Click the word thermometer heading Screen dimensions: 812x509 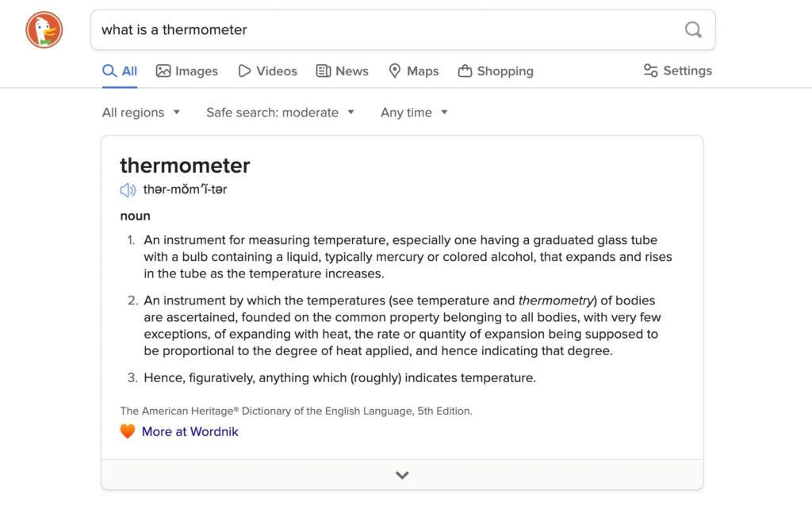click(185, 166)
